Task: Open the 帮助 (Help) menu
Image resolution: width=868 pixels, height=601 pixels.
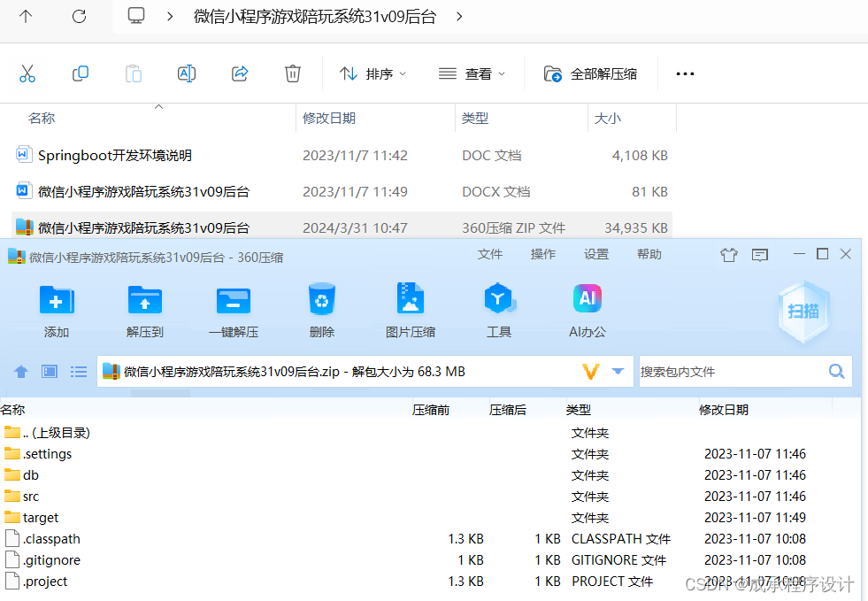Action: 649,254
